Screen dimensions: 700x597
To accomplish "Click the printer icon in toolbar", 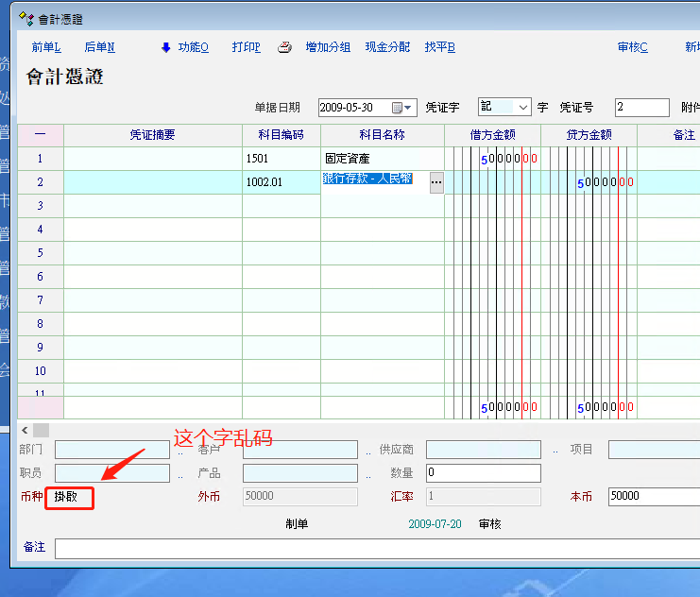I will (x=282, y=48).
